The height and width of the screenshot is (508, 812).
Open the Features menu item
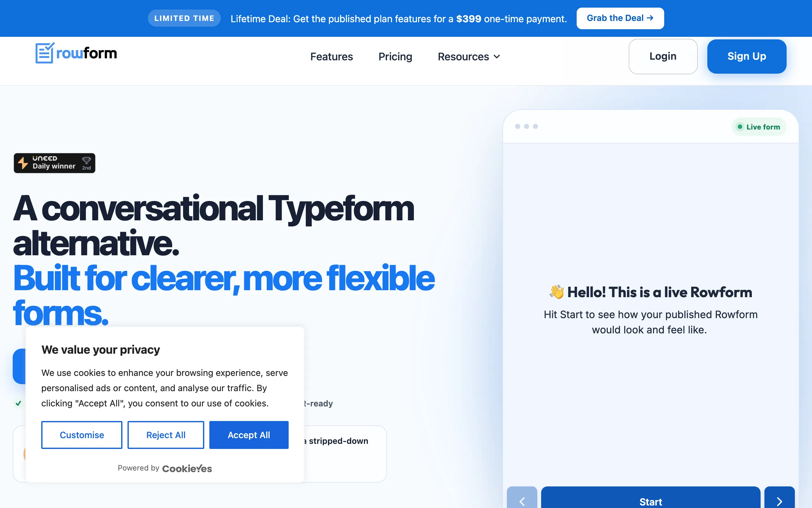point(331,57)
